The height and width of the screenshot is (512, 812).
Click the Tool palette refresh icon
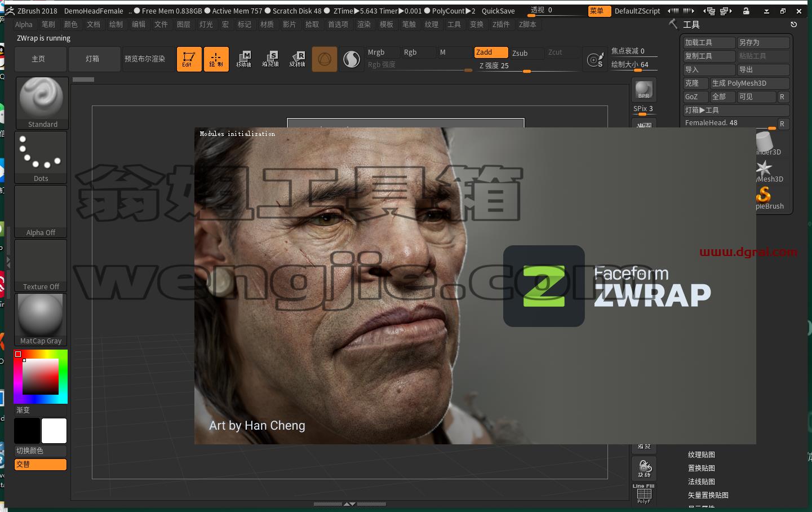(793, 24)
